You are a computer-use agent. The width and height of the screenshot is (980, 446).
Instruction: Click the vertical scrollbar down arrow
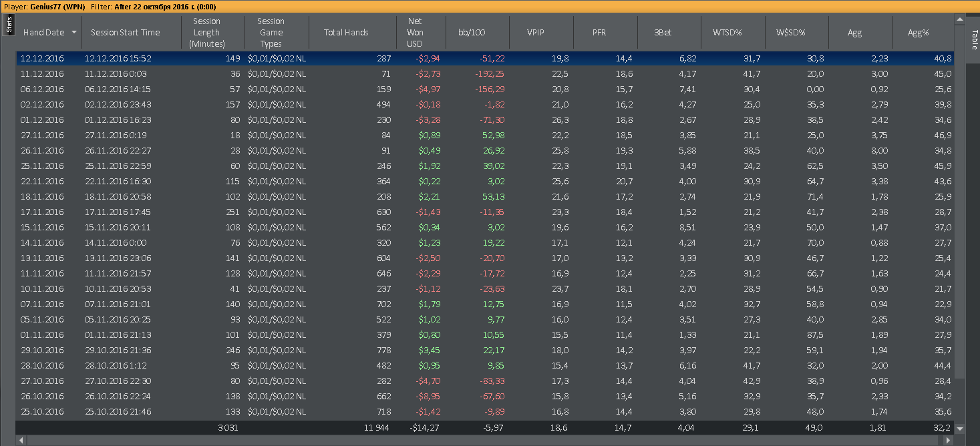click(x=960, y=429)
